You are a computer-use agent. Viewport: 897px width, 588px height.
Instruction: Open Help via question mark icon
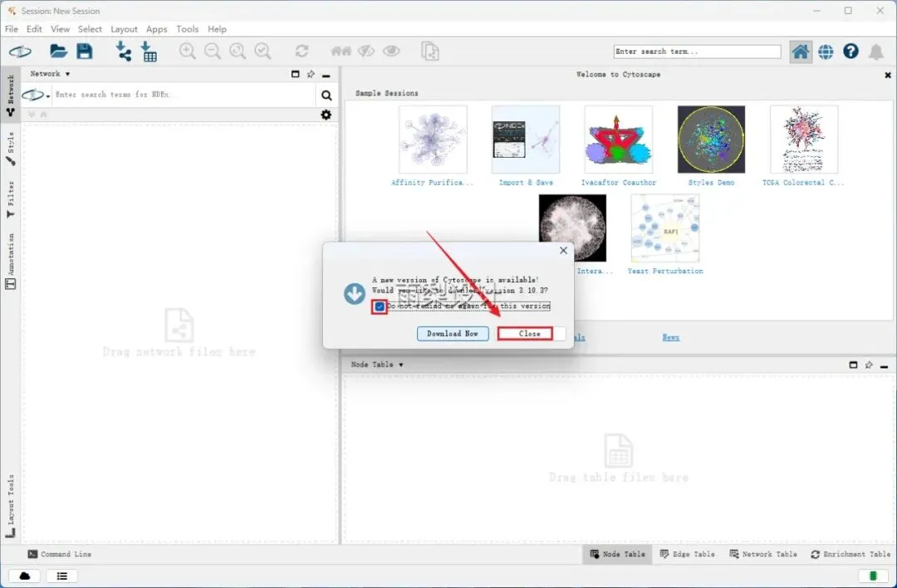850,51
